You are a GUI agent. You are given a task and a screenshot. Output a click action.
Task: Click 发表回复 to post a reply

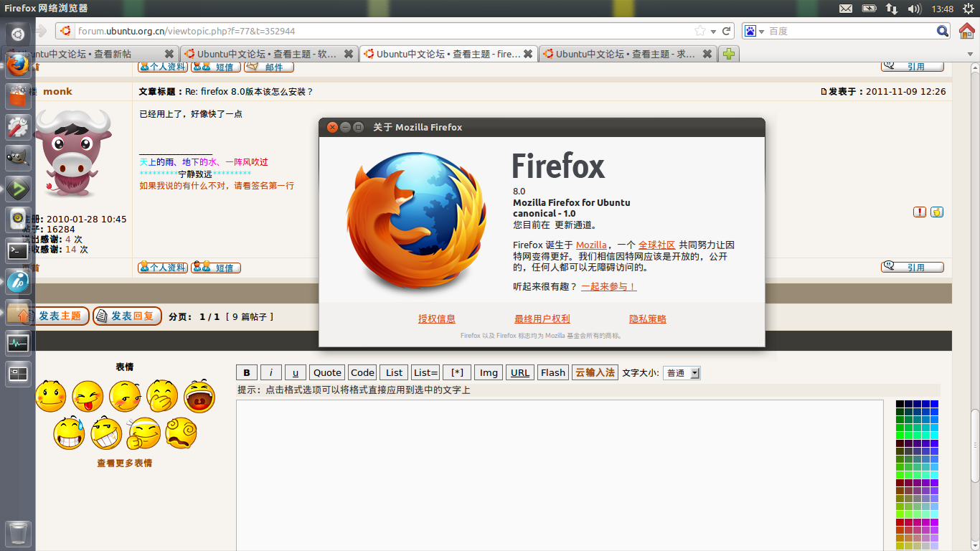coord(127,316)
